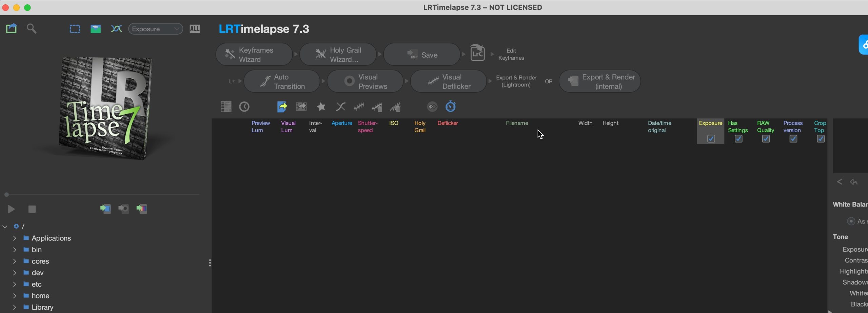Click the preview playback slider handle
Screen dimensions: 868x313
point(6,195)
